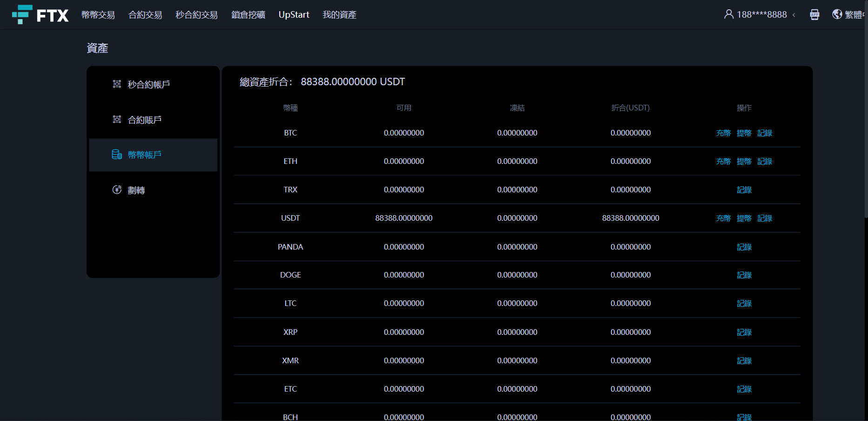Open 秒合約交易 in the top menu

[196, 15]
